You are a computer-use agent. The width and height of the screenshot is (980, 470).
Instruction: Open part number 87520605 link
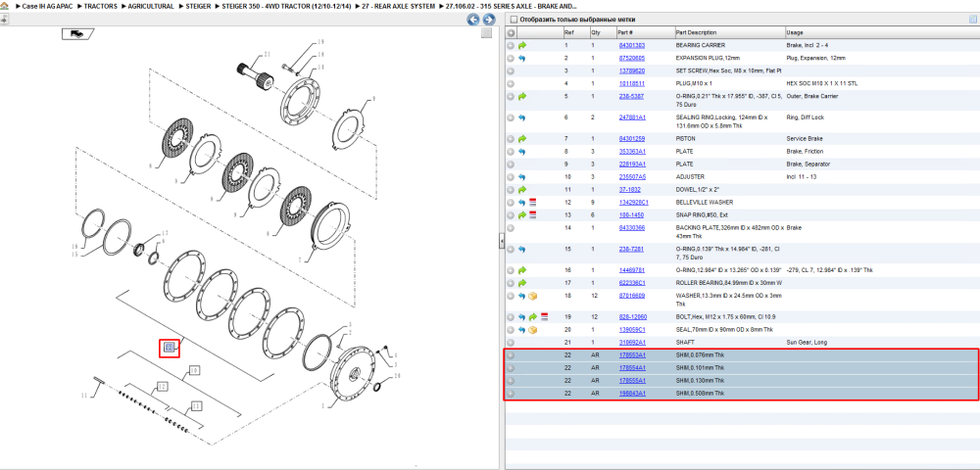click(631, 58)
